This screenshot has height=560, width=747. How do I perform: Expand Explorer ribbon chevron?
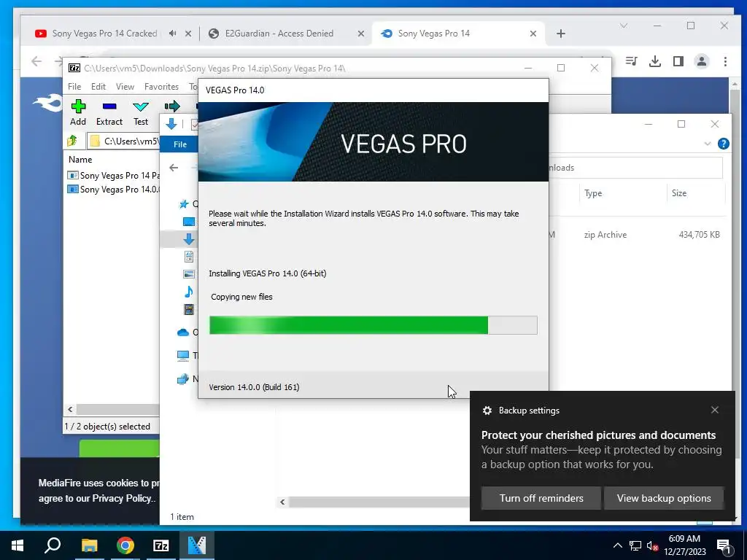[708, 144]
